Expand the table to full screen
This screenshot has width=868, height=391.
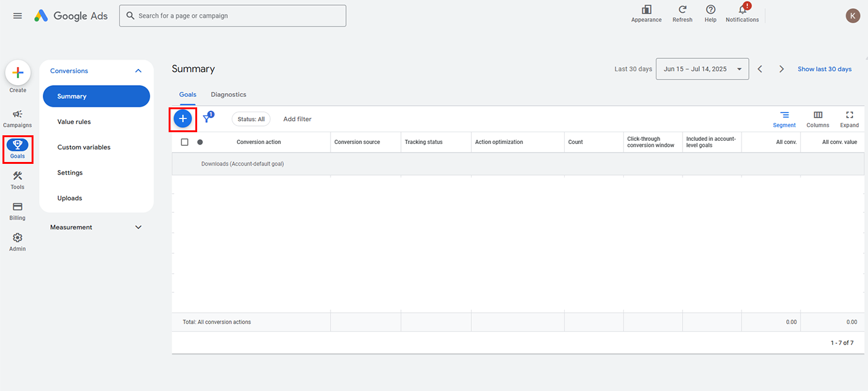[x=849, y=119]
